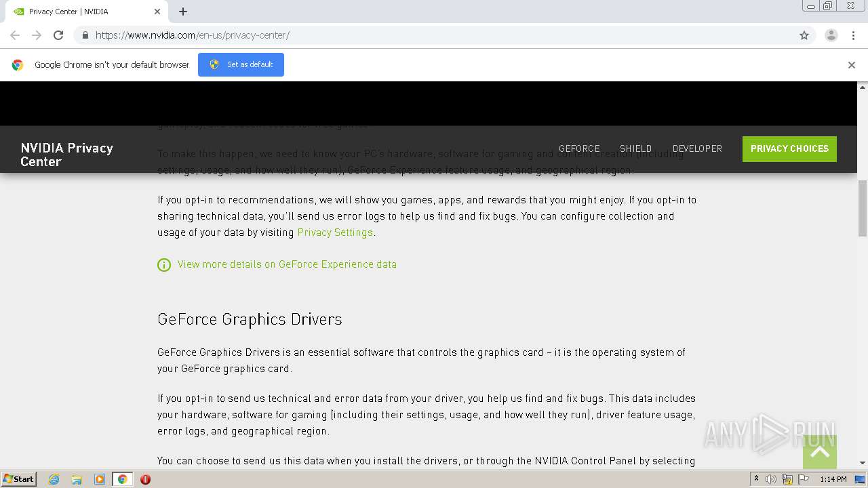
Task: Click the Chrome taskbar icon
Action: coord(122,479)
